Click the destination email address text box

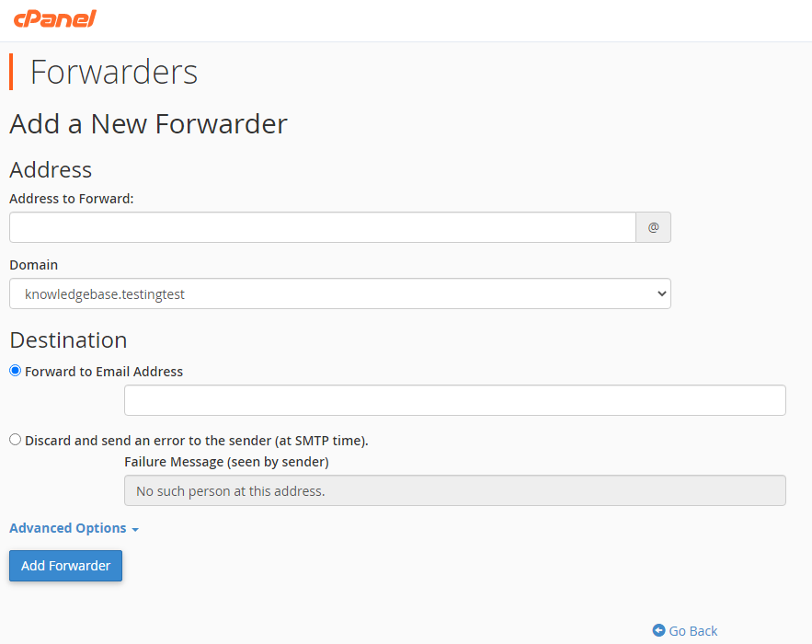[x=454, y=399]
